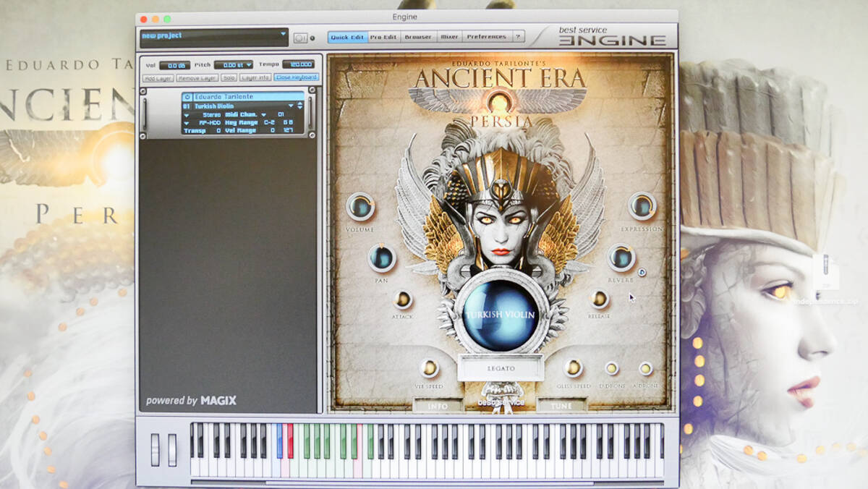This screenshot has width=868, height=489.
Task: Click the Layer Info button
Action: (x=255, y=77)
